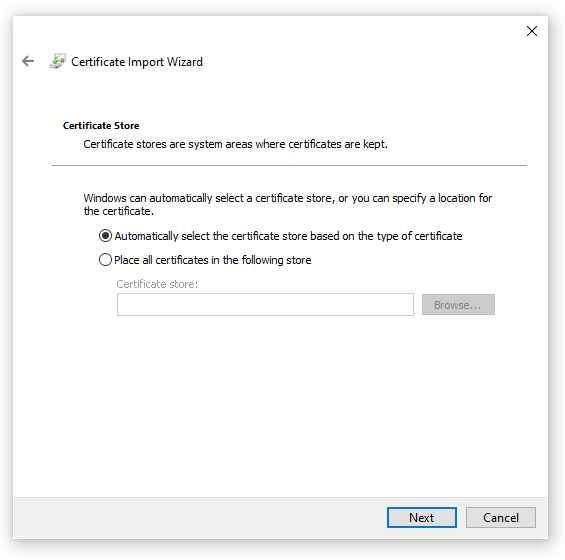
Task: Proceed with the Next button
Action: (x=422, y=517)
